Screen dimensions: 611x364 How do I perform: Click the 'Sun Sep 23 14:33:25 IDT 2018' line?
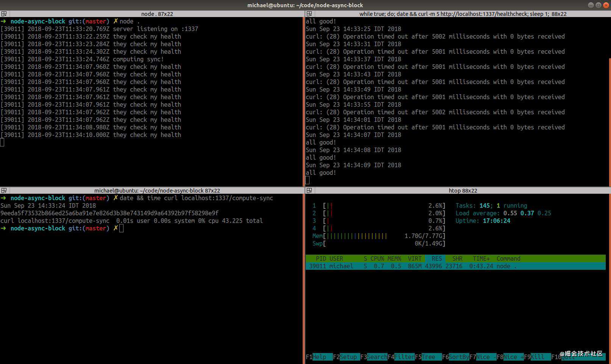(353, 29)
